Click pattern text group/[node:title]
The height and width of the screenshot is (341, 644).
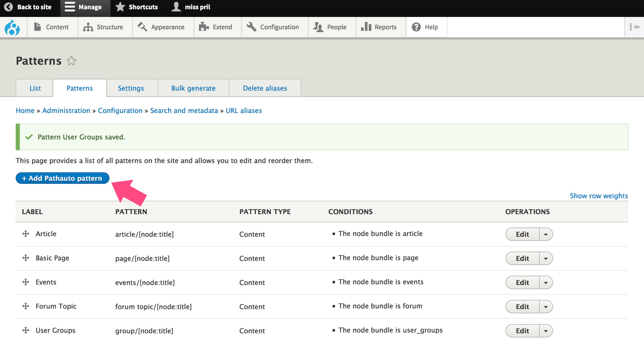click(144, 331)
